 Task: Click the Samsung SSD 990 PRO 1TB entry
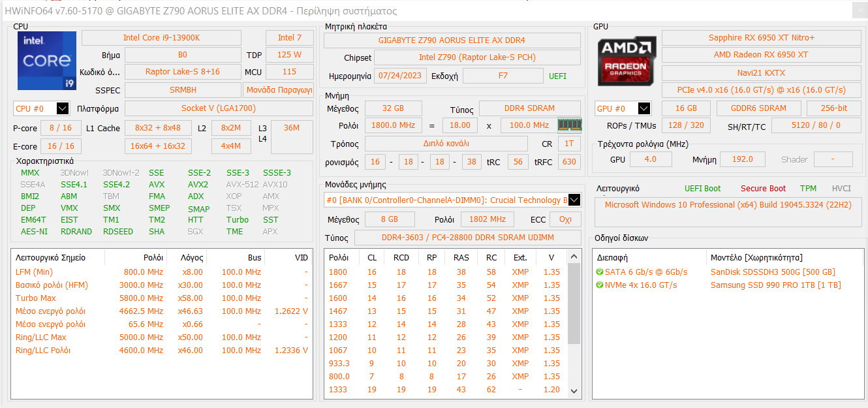click(x=775, y=285)
